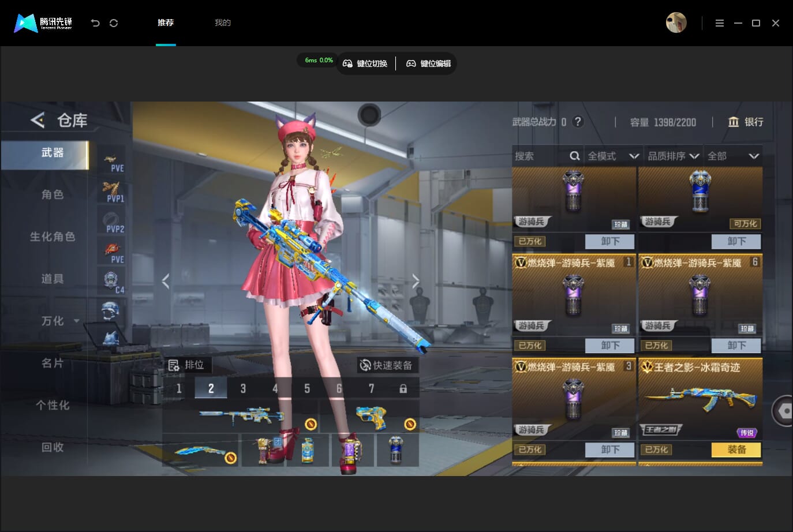Unequip 燃烧弹-游骑兵-紫魇 numbered 6
The image size is (793, 532).
tap(736, 345)
